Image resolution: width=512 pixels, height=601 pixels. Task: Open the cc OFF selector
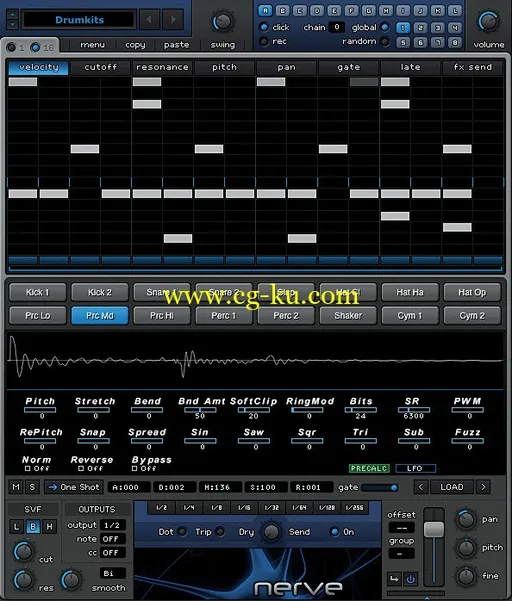pyautogui.click(x=113, y=553)
